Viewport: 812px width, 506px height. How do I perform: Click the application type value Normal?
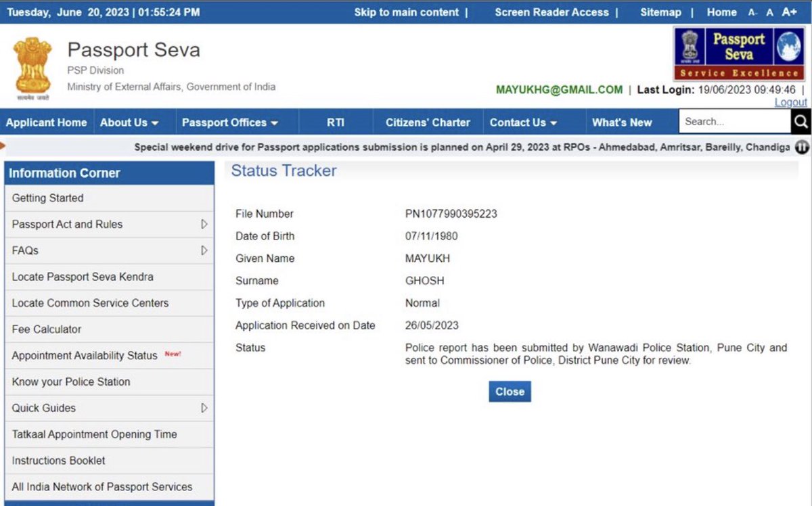(x=422, y=303)
